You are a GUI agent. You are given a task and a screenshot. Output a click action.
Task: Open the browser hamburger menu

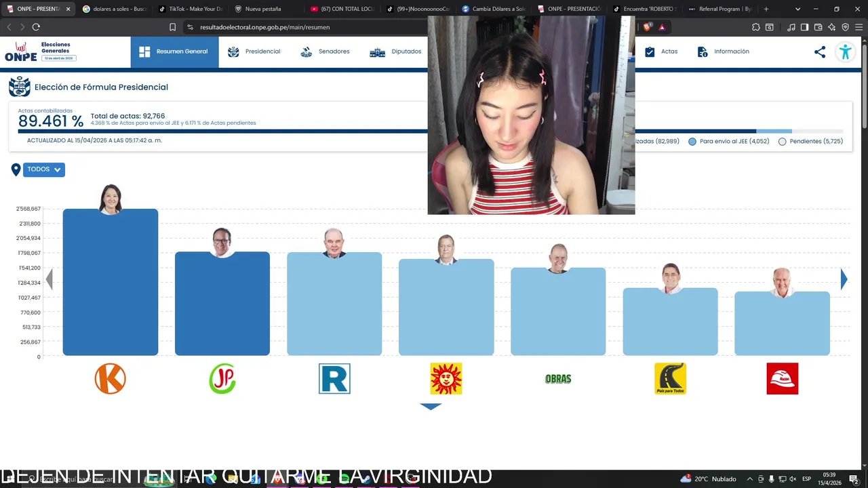click(x=859, y=27)
